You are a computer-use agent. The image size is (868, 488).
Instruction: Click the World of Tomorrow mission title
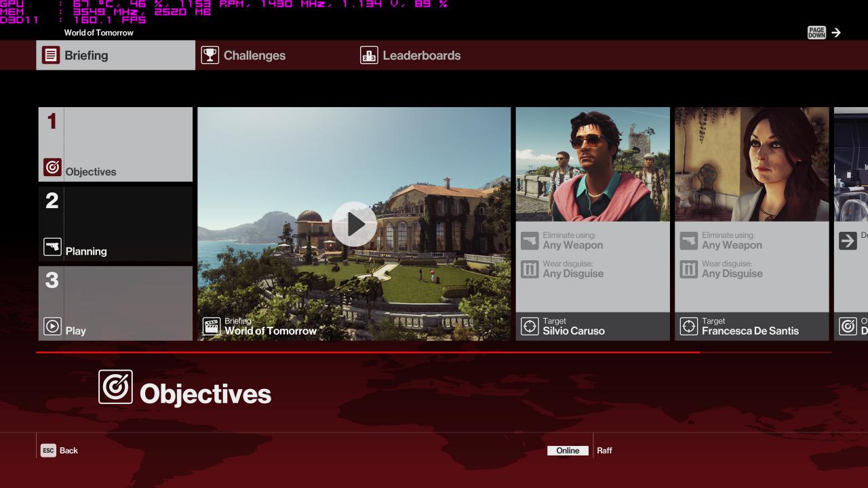pyautogui.click(x=99, y=33)
